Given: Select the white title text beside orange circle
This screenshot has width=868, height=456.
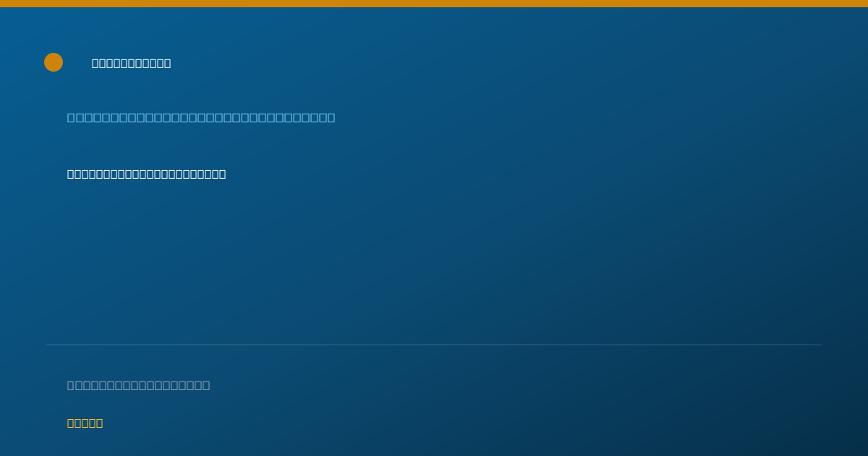Looking at the screenshot, I should [x=132, y=63].
